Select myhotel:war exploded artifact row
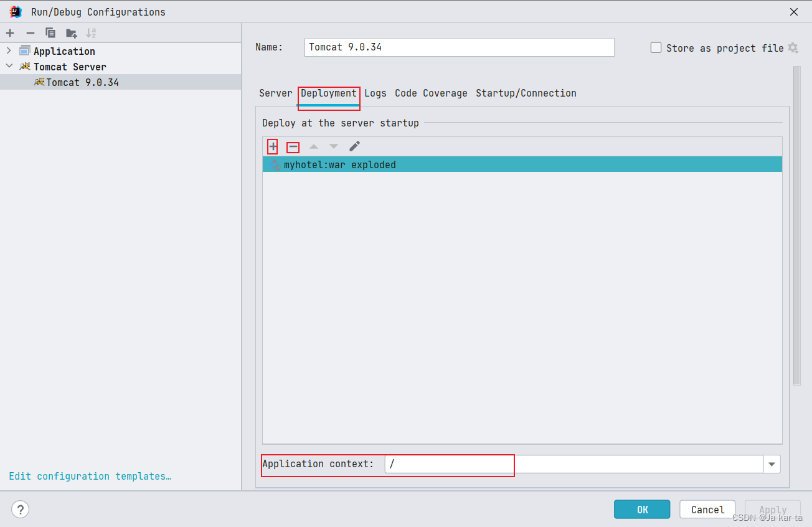 tap(522, 164)
